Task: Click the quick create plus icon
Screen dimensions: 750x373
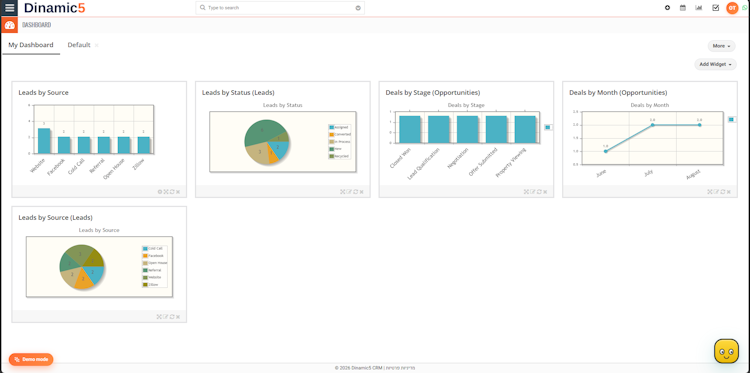Action: point(667,8)
